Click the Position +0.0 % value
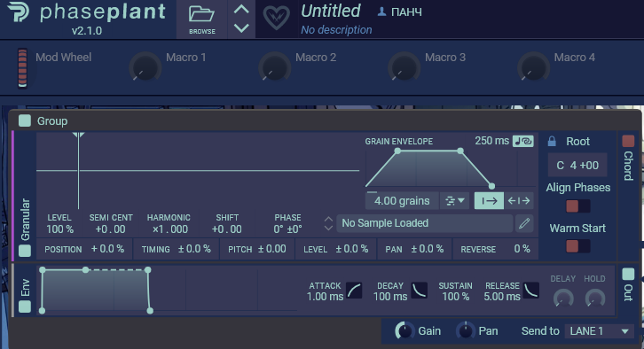Screen dimensions: 644x349 pyautogui.click(x=107, y=249)
